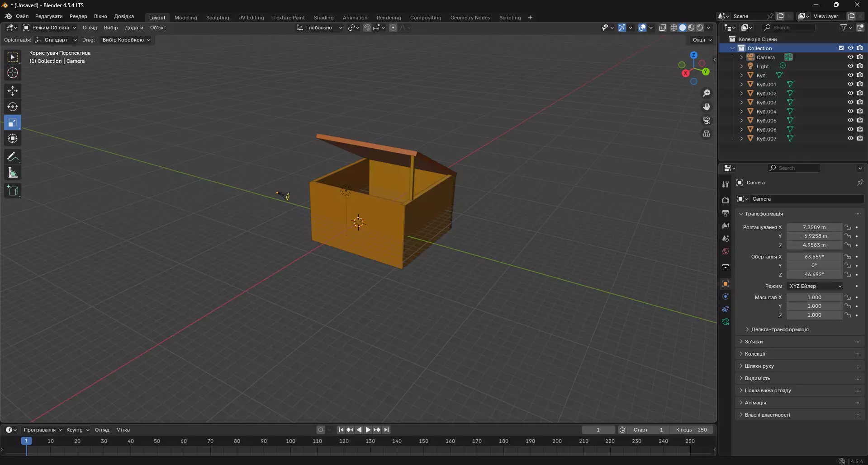Image resolution: width=868 pixels, height=465 pixels.
Task: Click the pan hand viewport icon
Action: 707,107
